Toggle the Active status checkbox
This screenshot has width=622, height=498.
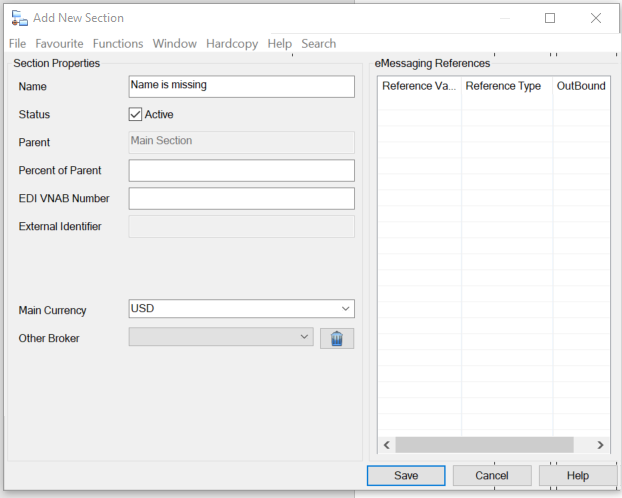click(x=136, y=115)
